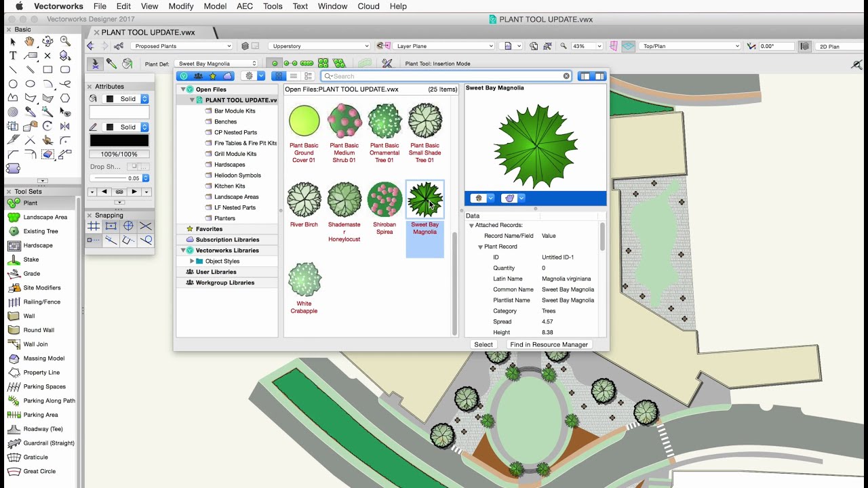Select the Spiral tool

coord(13,112)
